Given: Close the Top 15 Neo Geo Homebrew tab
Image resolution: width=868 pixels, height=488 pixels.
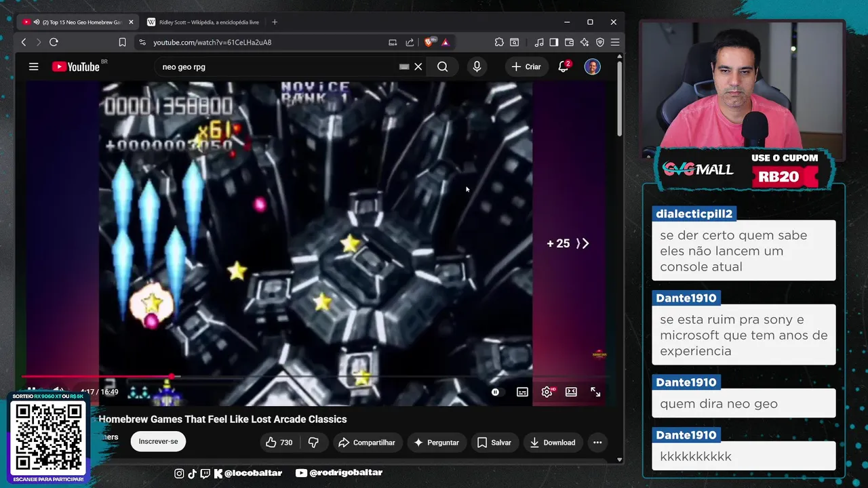Looking at the screenshot, I should coord(131,22).
